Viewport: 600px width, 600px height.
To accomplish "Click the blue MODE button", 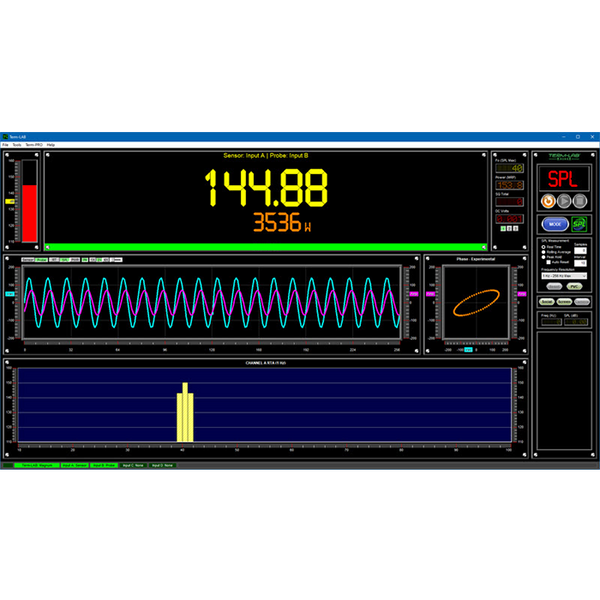I will [554, 224].
